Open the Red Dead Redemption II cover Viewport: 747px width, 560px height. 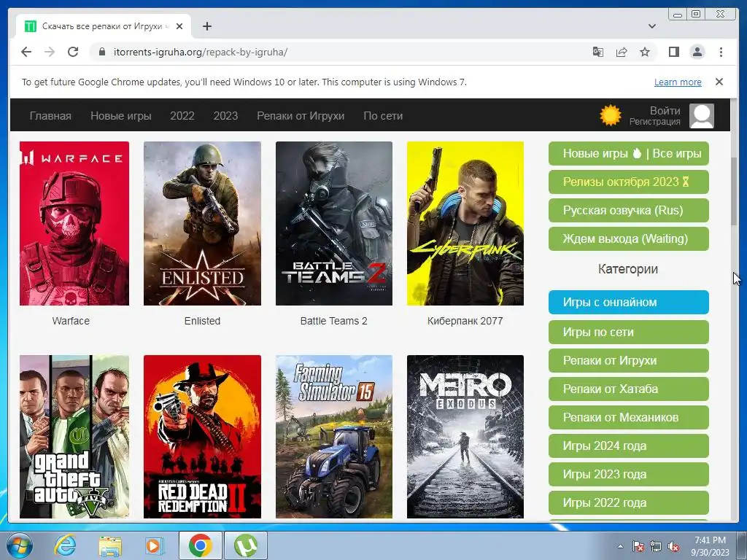click(203, 437)
